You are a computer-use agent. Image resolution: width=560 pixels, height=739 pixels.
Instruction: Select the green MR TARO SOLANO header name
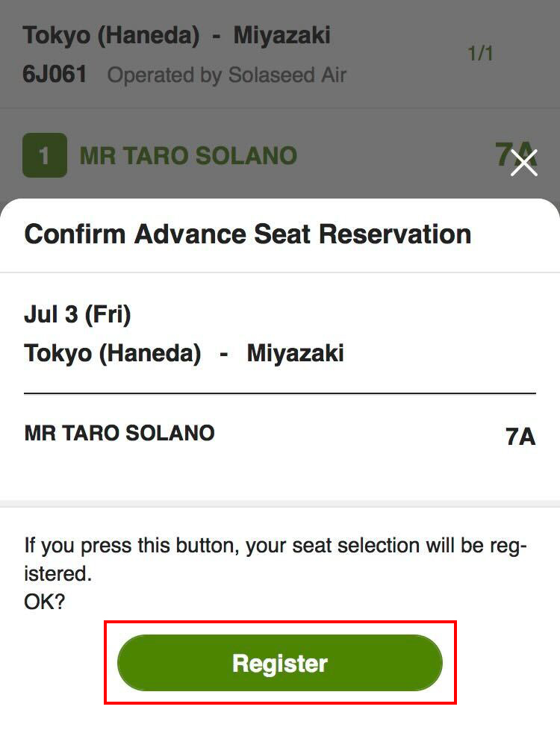point(188,155)
